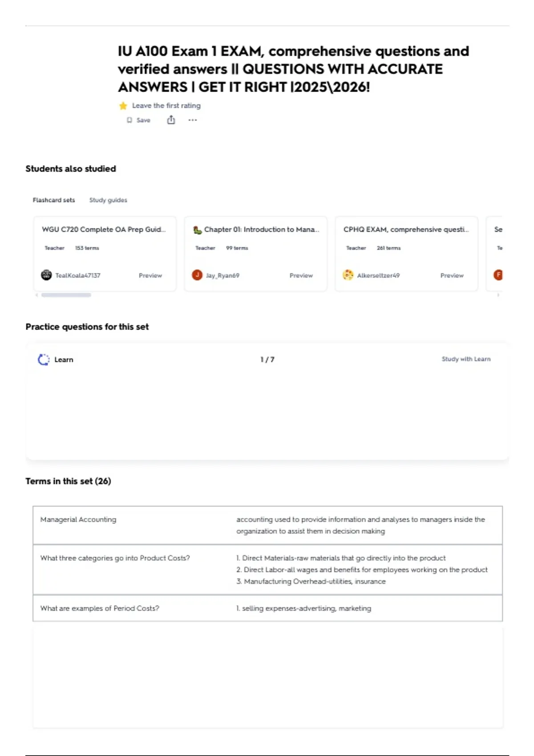Click the Learn circular icon
534x756 pixels.
click(44, 359)
